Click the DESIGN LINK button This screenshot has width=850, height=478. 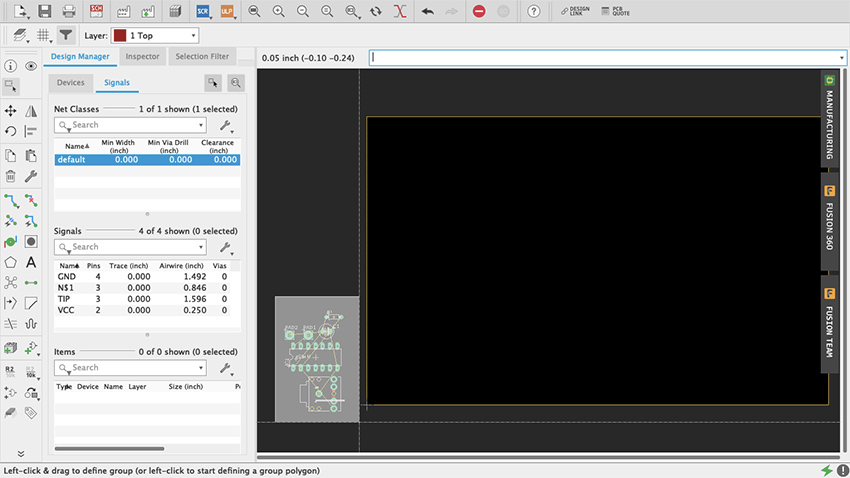[x=575, y=11]
